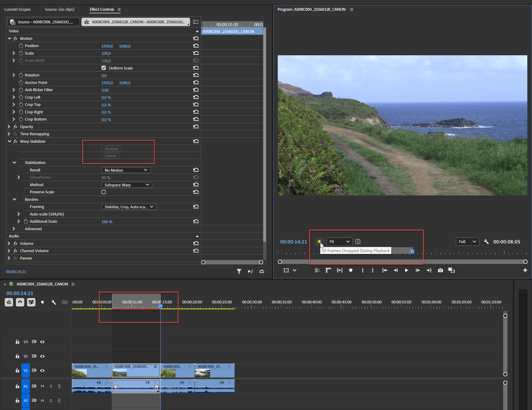The image size is (532, 410).
Task: Uncheck the Uniform Scale checkbox
Action: click(104, 68)
